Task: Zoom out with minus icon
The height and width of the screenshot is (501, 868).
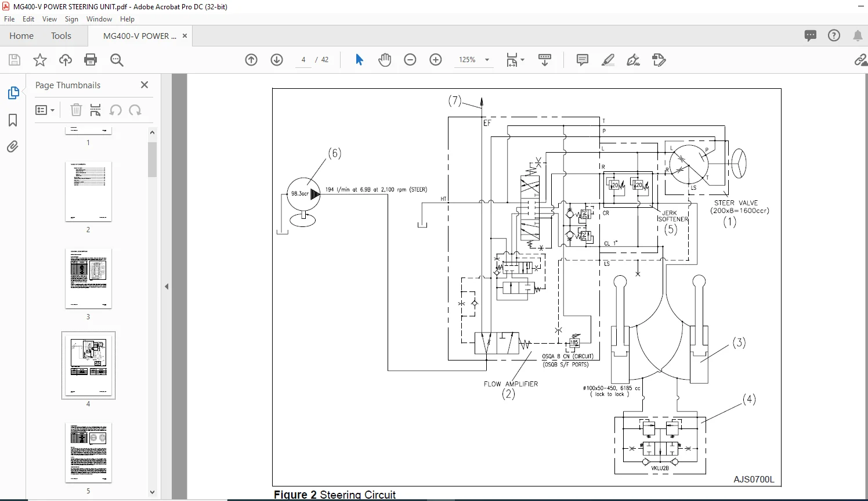Action: coord(410,60)
